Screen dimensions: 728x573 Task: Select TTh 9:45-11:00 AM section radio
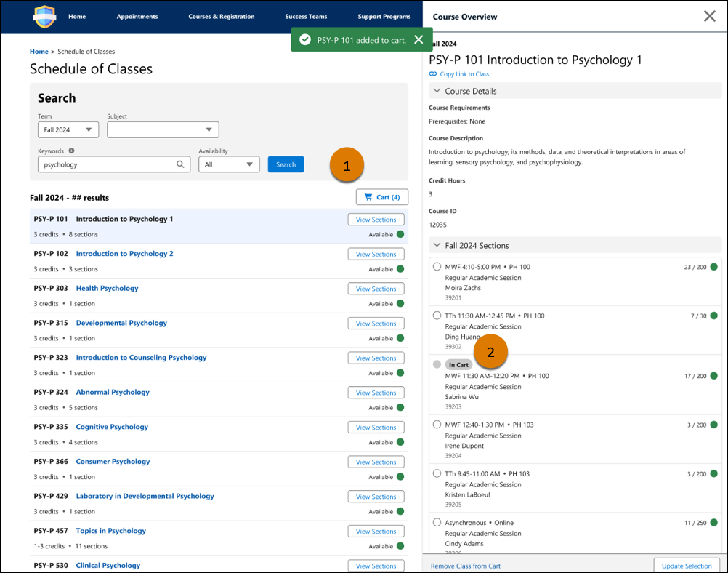437,473
